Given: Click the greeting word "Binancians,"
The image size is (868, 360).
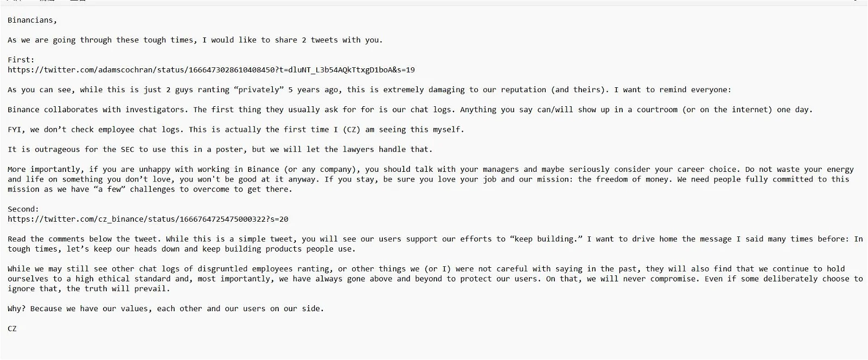Looking at the screenshot, I should (x=32, y=20).
